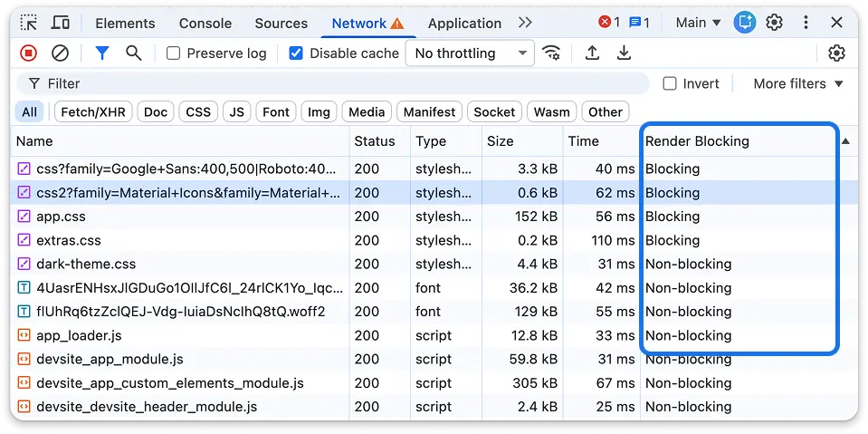The width and height of the screenshot is (868, 434).
Task: Expand the More filters dropdown
Action: coord(798,83)
